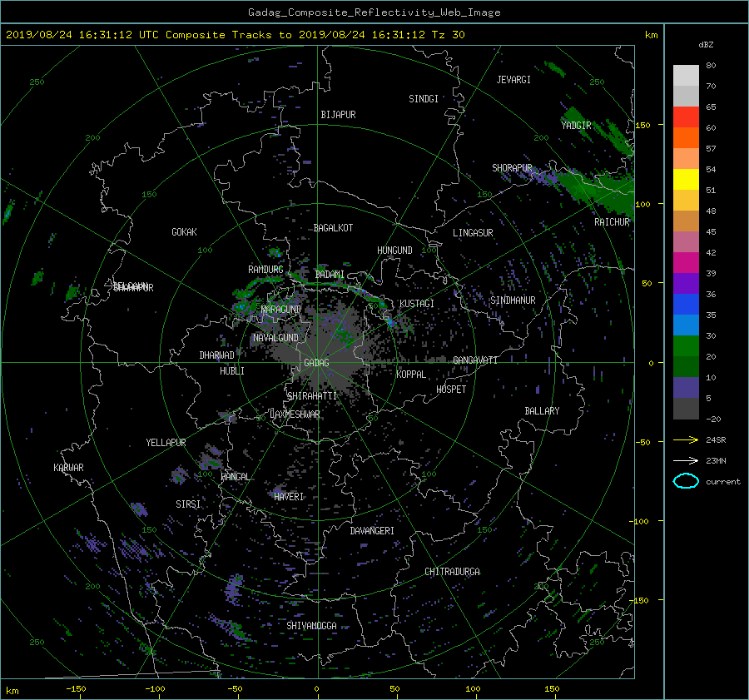Click the GANGAVATI city label
The height and width of the screenshot is (700, 749).
475,360
